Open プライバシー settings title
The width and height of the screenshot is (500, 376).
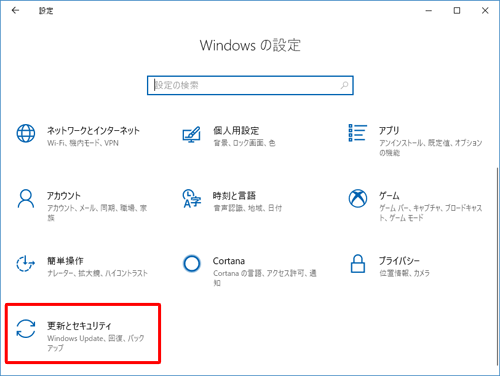(x=399, y=261)
